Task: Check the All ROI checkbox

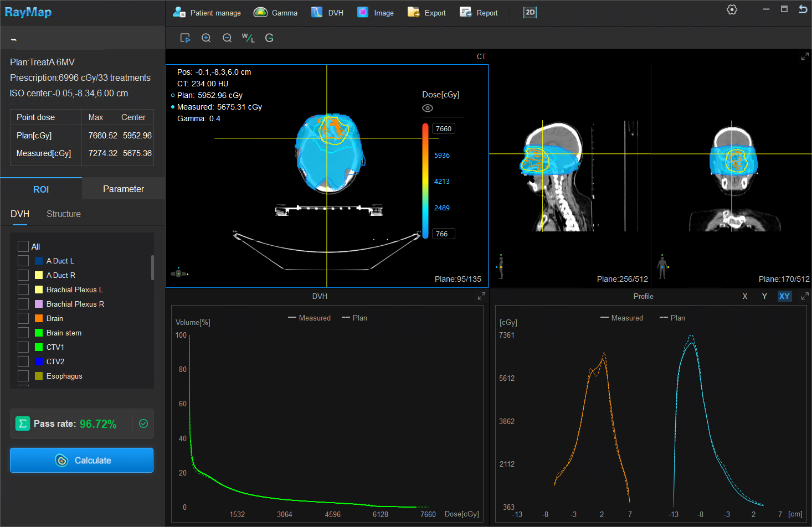Action: [x=23, y=246]
